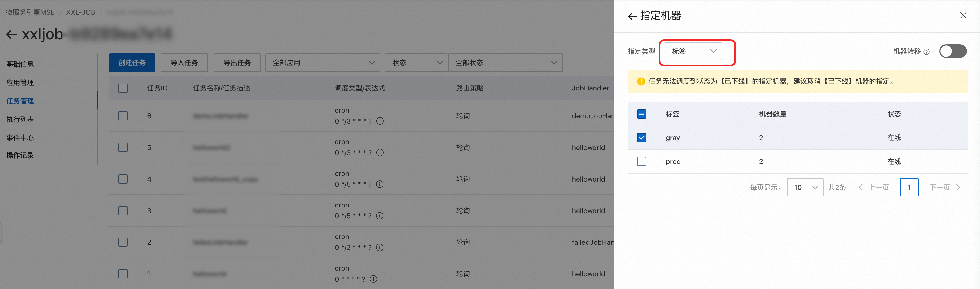Image resolution: width=980 pixels, height=289 pixels.
Task: Click the 路由策略 column header
Action: [470, 88]
